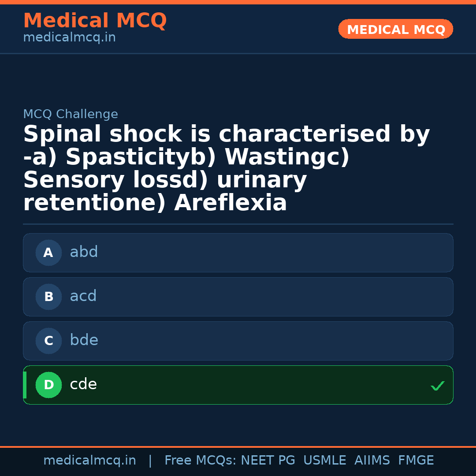This screenshot has height=476, width=476.
Task: Click the letter A circle badge
Action: coord(48,253)
